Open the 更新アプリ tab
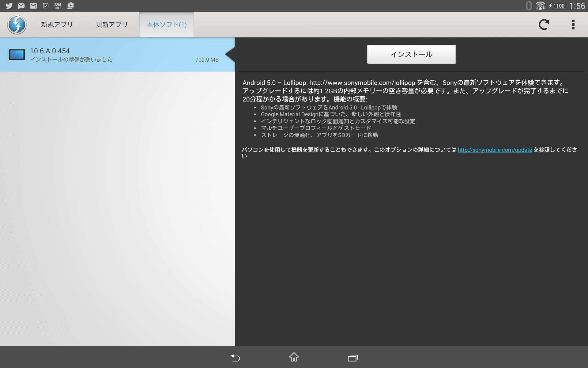588x368 pixels. (x=112, y=25)
